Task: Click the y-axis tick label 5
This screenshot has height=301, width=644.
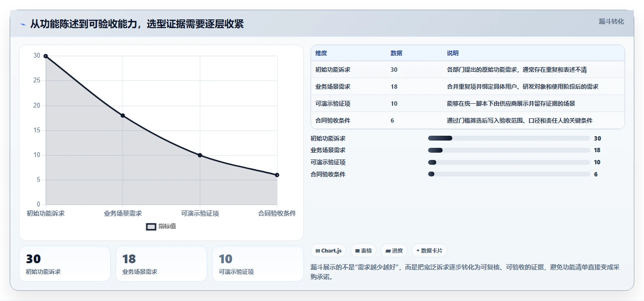Action: coord(38,180)
